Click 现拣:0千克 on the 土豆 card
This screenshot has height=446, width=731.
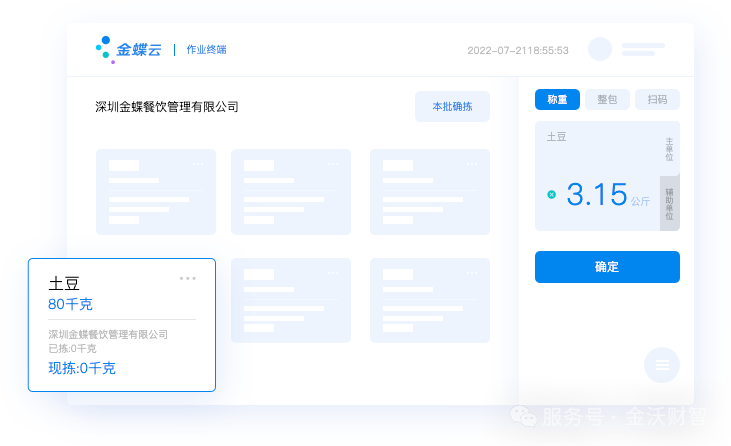pos(82,368)
